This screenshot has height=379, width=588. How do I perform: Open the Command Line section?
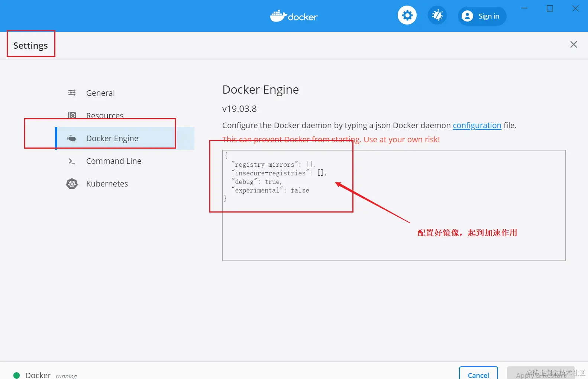[125, 161]
